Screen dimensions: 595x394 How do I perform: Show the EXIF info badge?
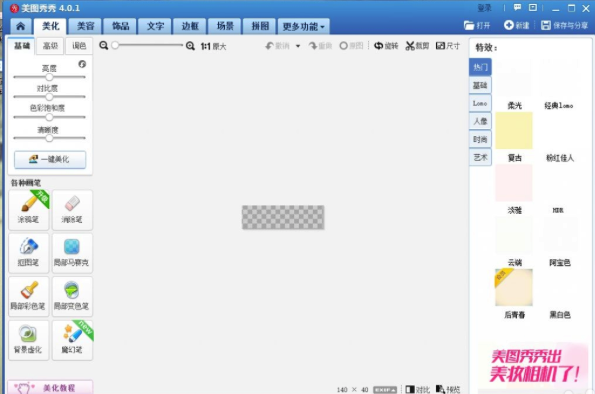pos(385,390)
